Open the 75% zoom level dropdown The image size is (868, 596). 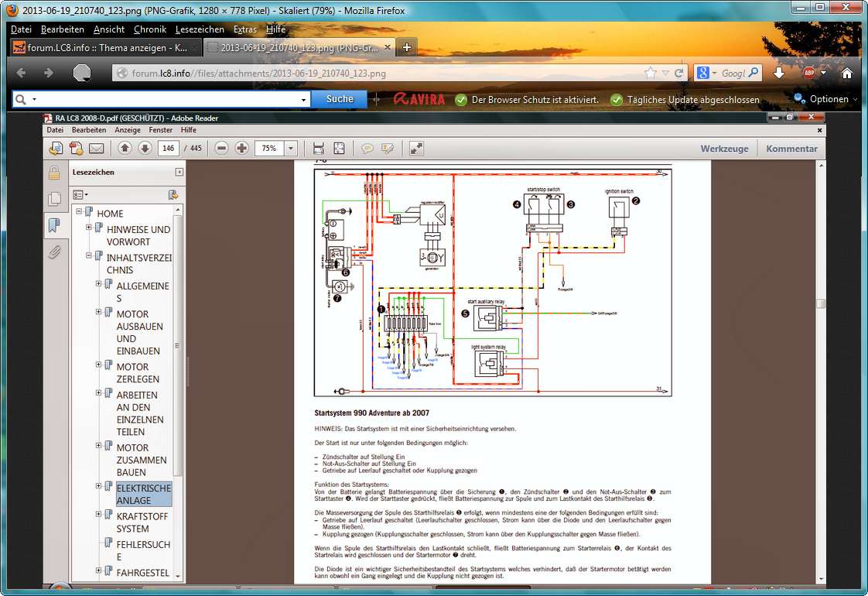pyautogui.click(x=291, y=149)
